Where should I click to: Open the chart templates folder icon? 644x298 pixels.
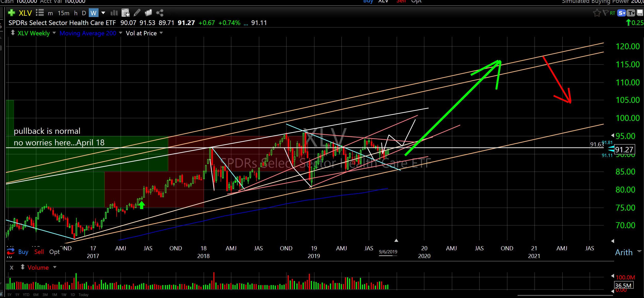pyautogui.click(x=148, y=13)
